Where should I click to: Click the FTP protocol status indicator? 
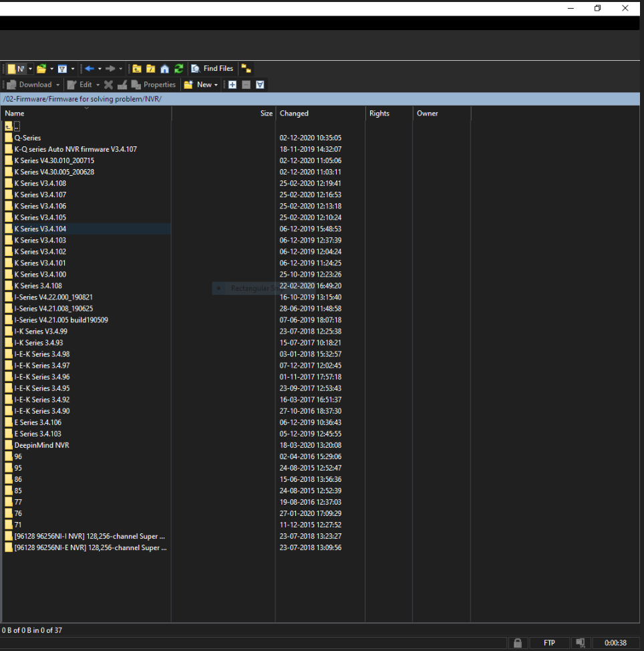point(549,643)
